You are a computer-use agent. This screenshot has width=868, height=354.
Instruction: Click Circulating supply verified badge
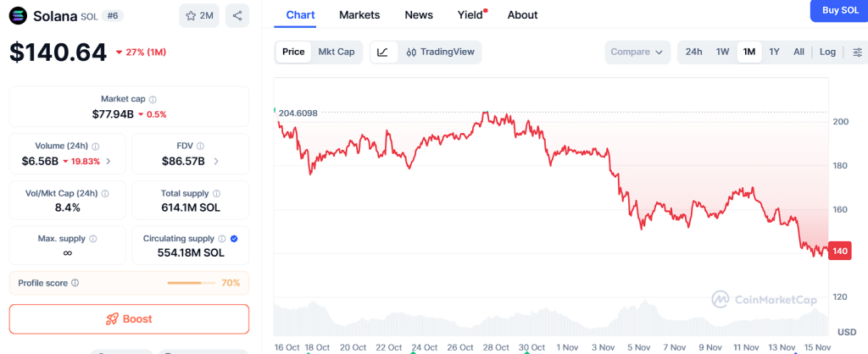tap(234, 239)
